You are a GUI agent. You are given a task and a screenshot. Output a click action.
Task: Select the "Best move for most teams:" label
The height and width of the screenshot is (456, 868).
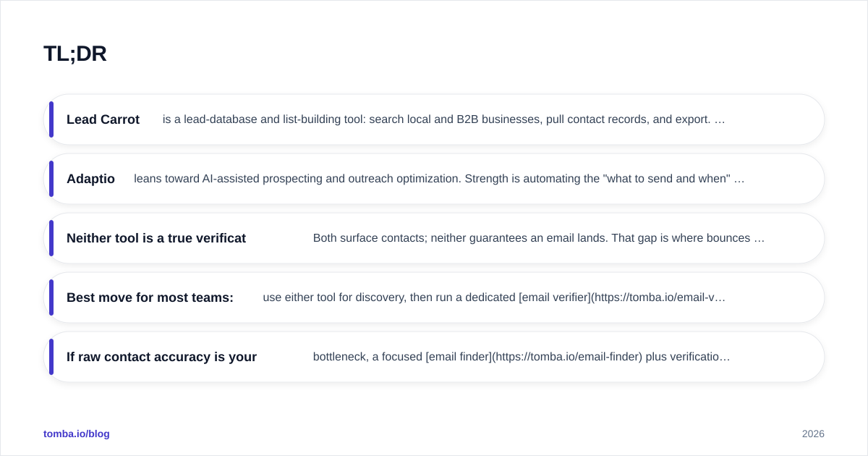click(x=150, y=297)
